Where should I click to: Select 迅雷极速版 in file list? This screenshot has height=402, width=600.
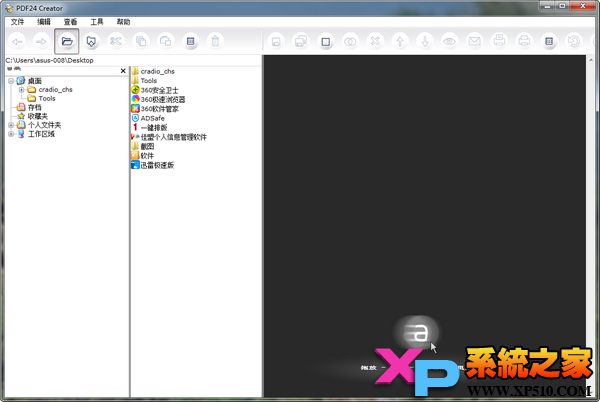click(153, 165)
